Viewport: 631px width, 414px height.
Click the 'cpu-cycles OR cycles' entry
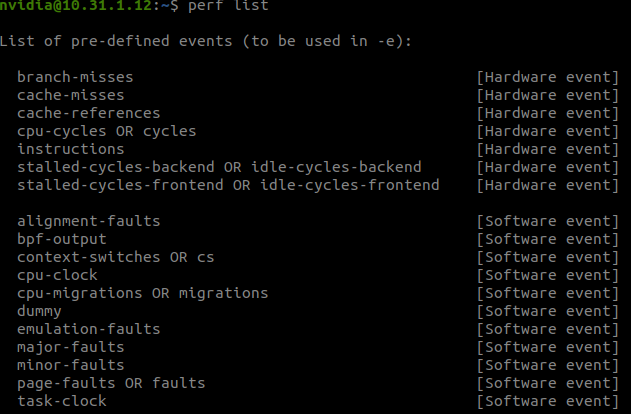[106, 131]
